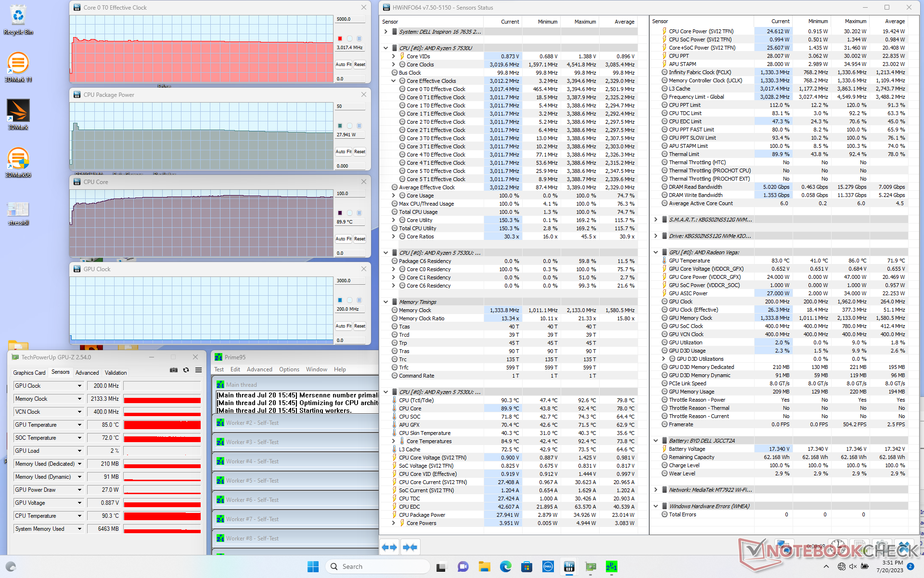Open GPU-Z hamburger menu
Image resolution: width=924 pixels, height=578 pixels.
pyautogui.click(x=198, y=370)
